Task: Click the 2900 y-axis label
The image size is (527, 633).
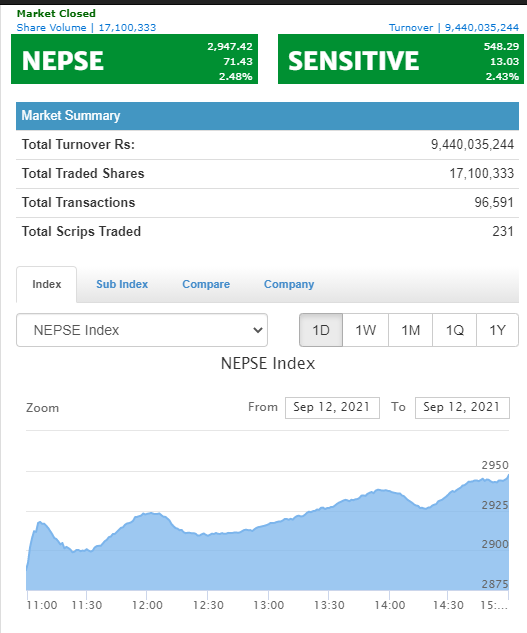Action: coord(495,544)
